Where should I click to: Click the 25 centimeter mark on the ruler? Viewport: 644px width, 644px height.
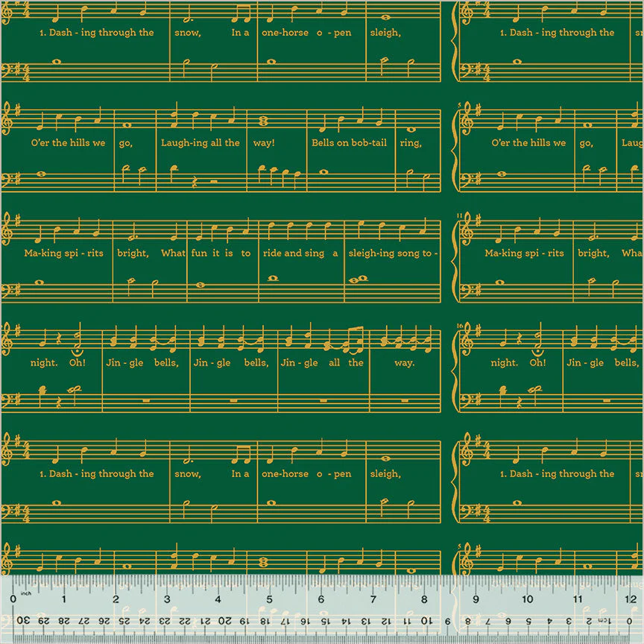(x=124, y=621)
